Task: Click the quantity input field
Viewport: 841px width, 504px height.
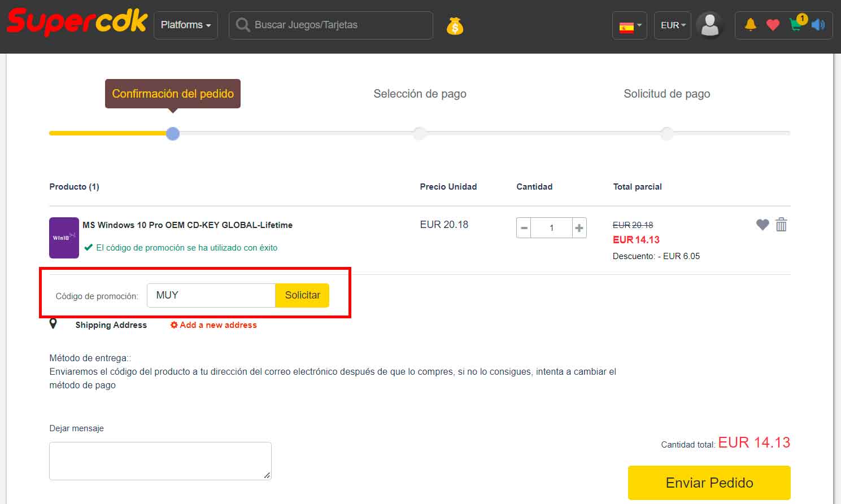Action: pyautogui.click(x=552, y=228)
